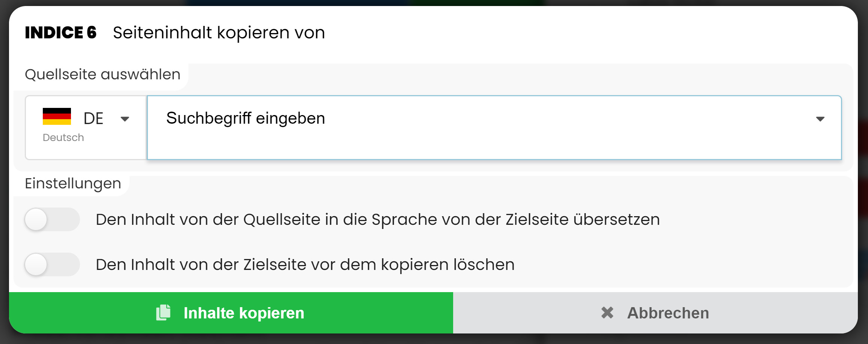The image size is (868, 344).
Task: Click the label text ending with löschen
Action: [x=305, y=265]
